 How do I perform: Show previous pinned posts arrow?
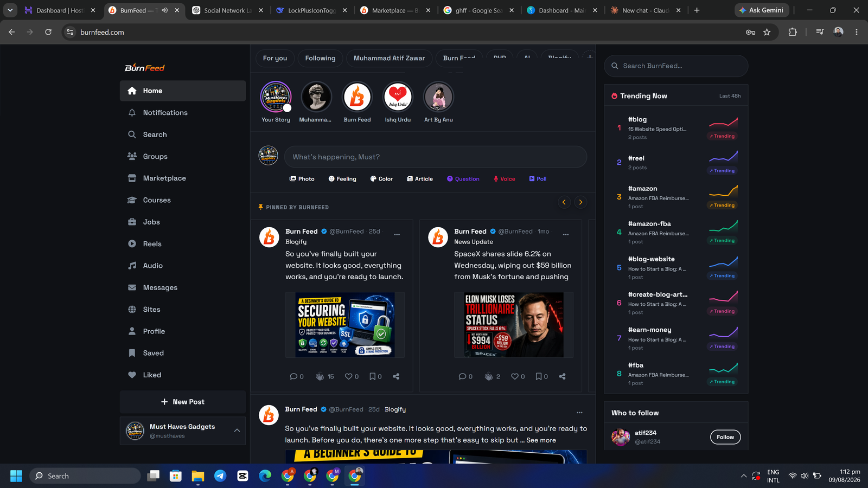tap(564, 202)
